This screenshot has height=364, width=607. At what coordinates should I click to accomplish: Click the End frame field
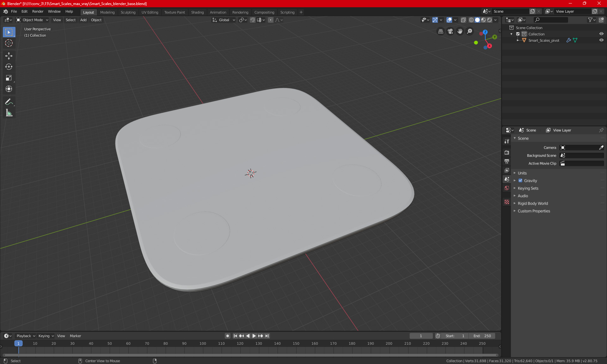click(482, 336)
